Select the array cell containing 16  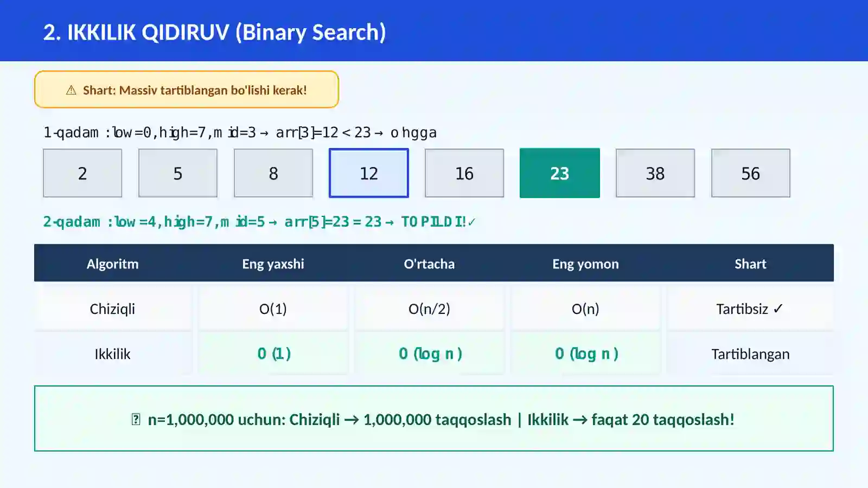point(464,173)
